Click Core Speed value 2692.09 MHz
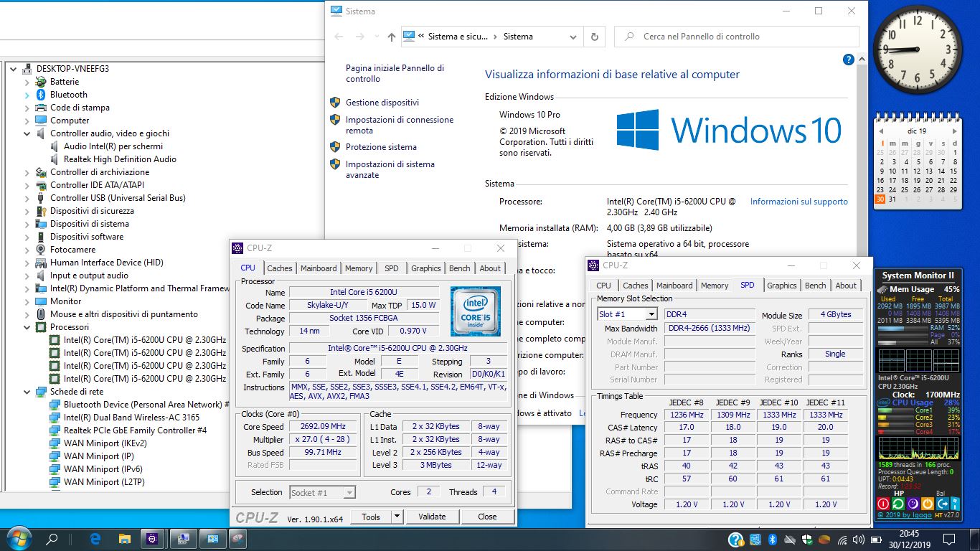Screen dimensions: 980x551 click(324, 427)
